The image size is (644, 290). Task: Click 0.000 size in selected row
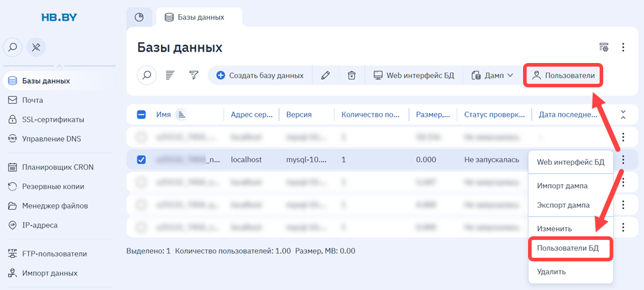click(426, 160)
